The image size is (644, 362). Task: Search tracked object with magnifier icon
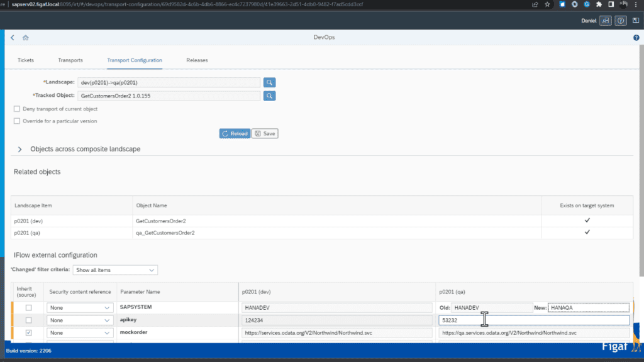pyautogui.click(x=269, y=96)
